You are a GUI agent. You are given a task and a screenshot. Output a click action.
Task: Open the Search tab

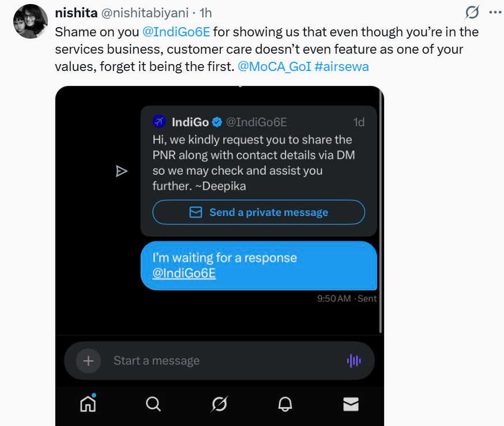(x=153, y=404)
